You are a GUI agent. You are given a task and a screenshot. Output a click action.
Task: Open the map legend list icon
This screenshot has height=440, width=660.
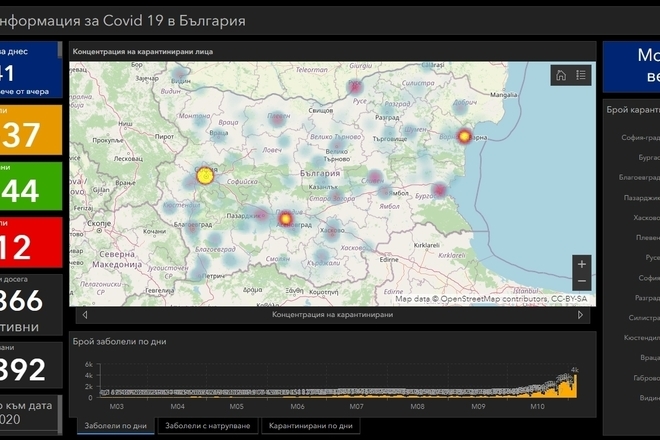coord(581,75)
